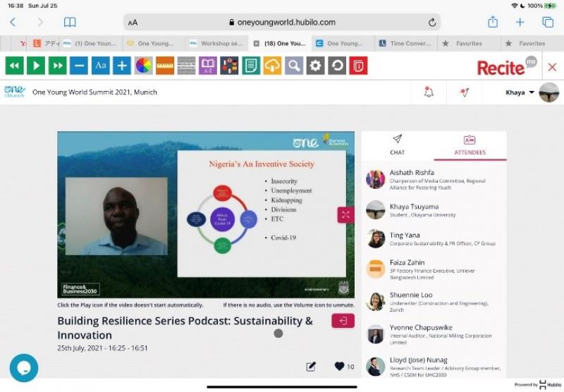Click the Building Resilience Series Podcast title
Viewport: 564px width, 392px height.
tap(185, 328)
